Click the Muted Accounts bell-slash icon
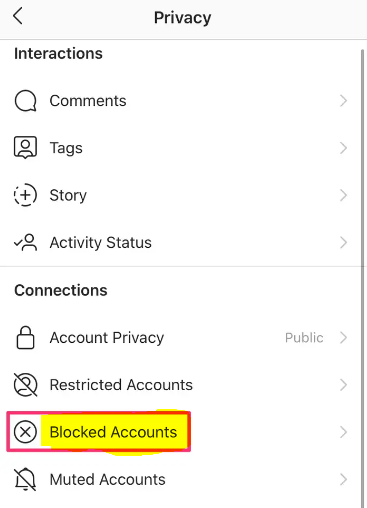This screenshot has height=508, width=367. click(25, 479)
